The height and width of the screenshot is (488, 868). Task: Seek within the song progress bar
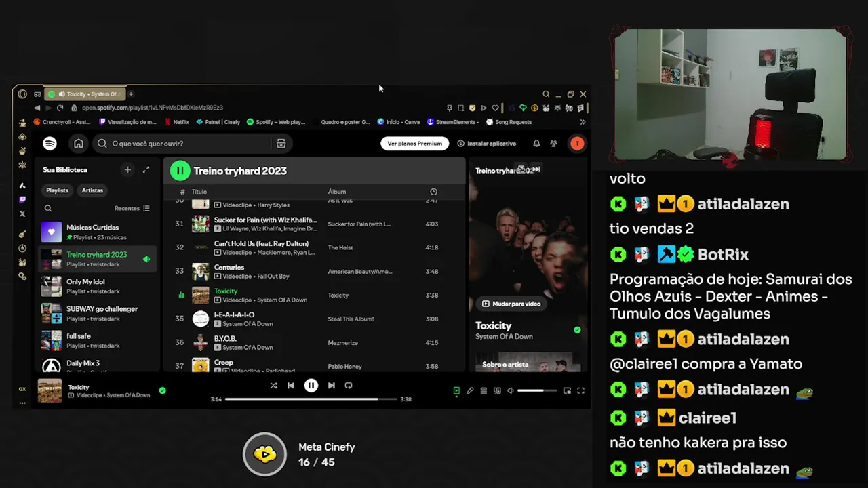point(311,399)
